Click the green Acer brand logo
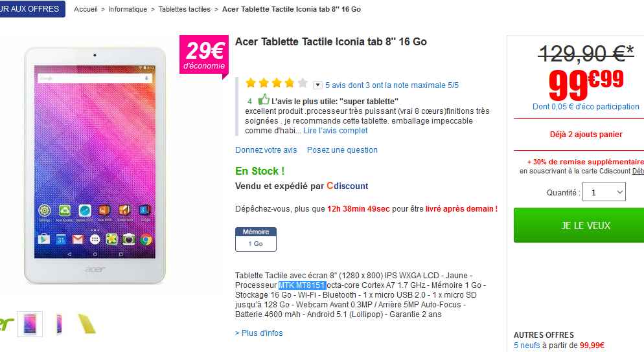644x352 pixels. (5, 324)
